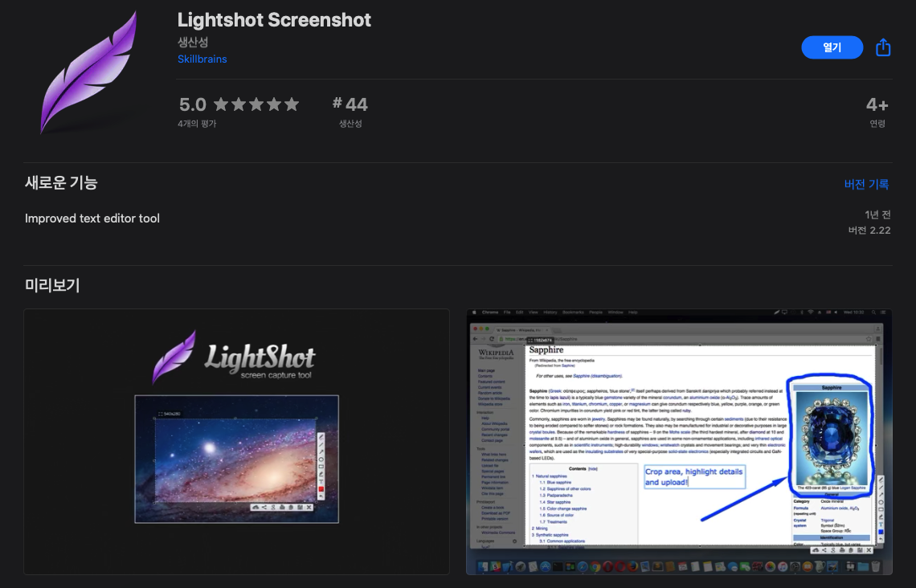
Task: Open the Skillbrains developer link
Action: (x=202, y=59)
